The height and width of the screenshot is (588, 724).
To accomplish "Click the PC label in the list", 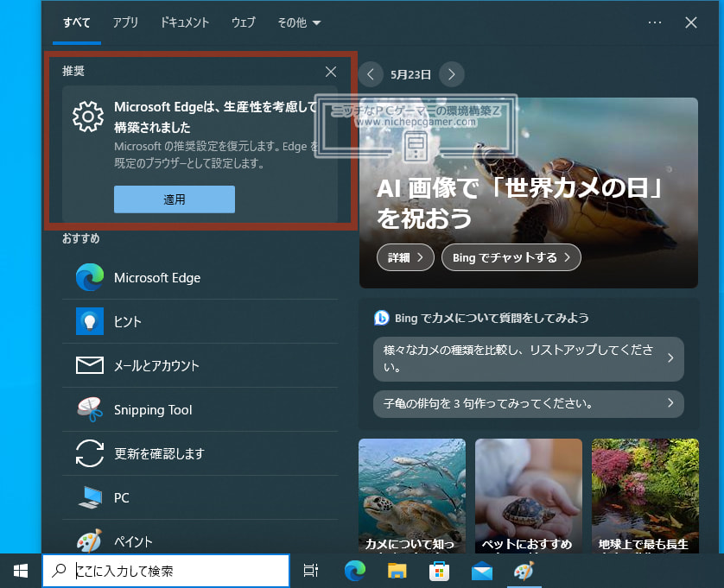I will coord(122,498).
